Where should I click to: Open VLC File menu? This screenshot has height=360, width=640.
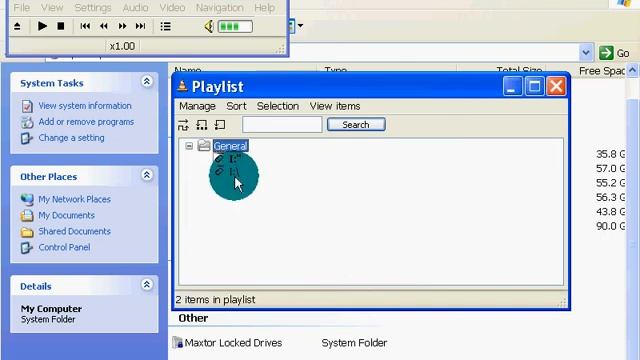point(21,7)
